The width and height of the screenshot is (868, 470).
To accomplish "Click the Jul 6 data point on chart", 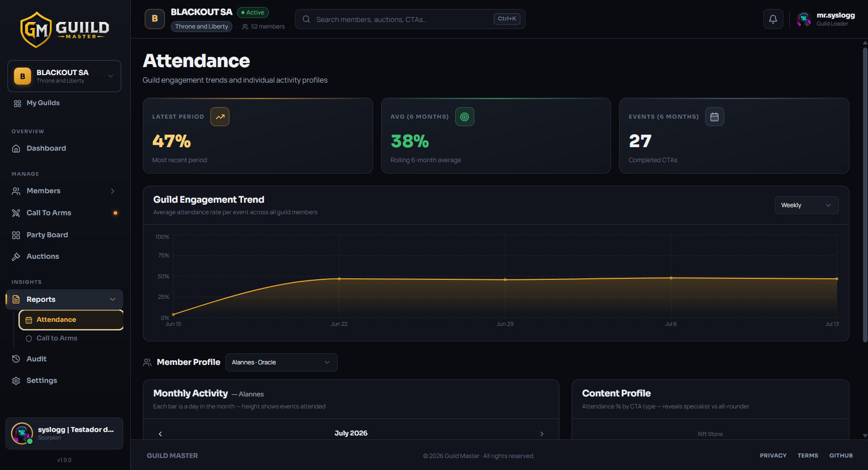I will (671, 278).
